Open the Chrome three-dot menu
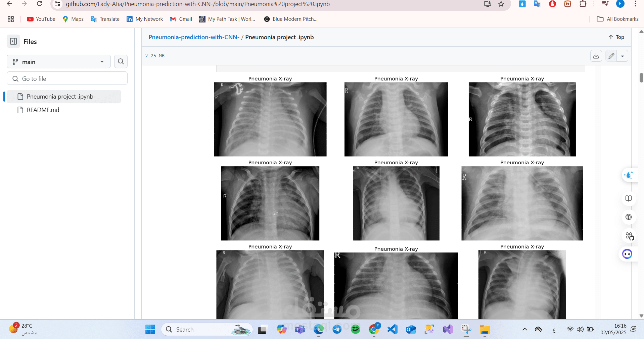The width and height of the screenshot is (644, 339). pos(635,4)
